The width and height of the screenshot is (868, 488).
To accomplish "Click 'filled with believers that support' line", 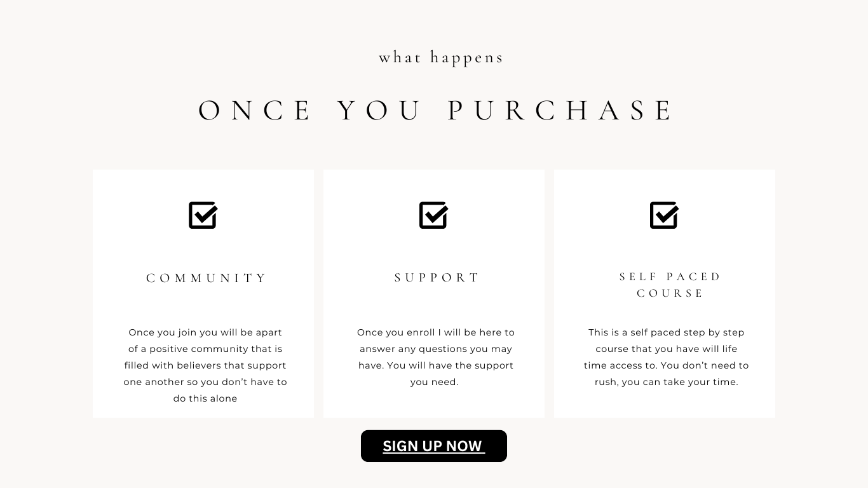I will coord(205,365).
